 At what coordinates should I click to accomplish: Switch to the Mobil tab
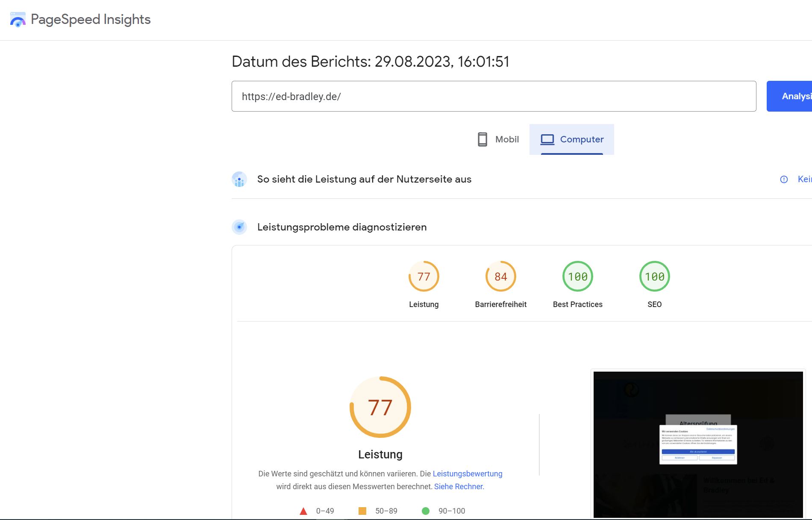pos(498,139)
